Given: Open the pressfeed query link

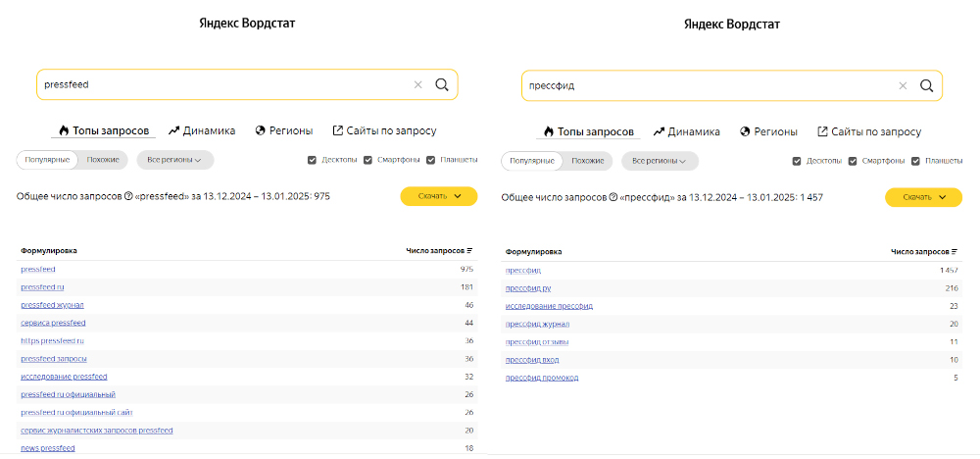Looking at the screenshot, I should 38,269.
